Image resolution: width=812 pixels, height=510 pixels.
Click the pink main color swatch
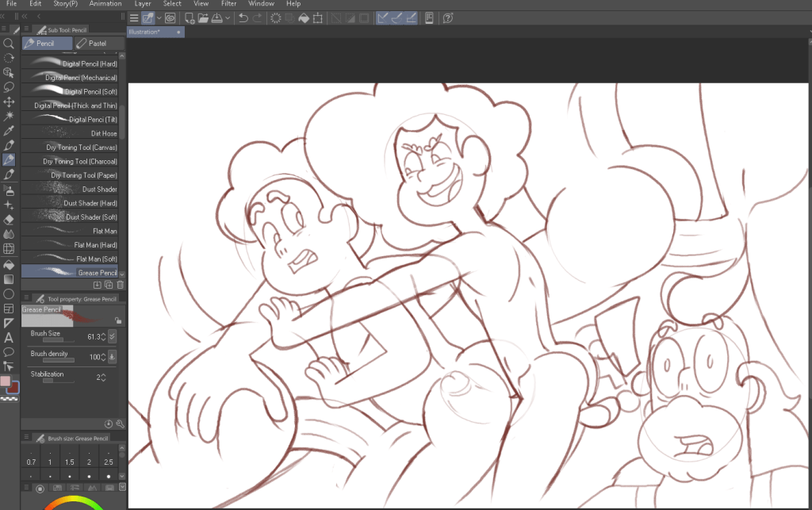click(6, 382)
